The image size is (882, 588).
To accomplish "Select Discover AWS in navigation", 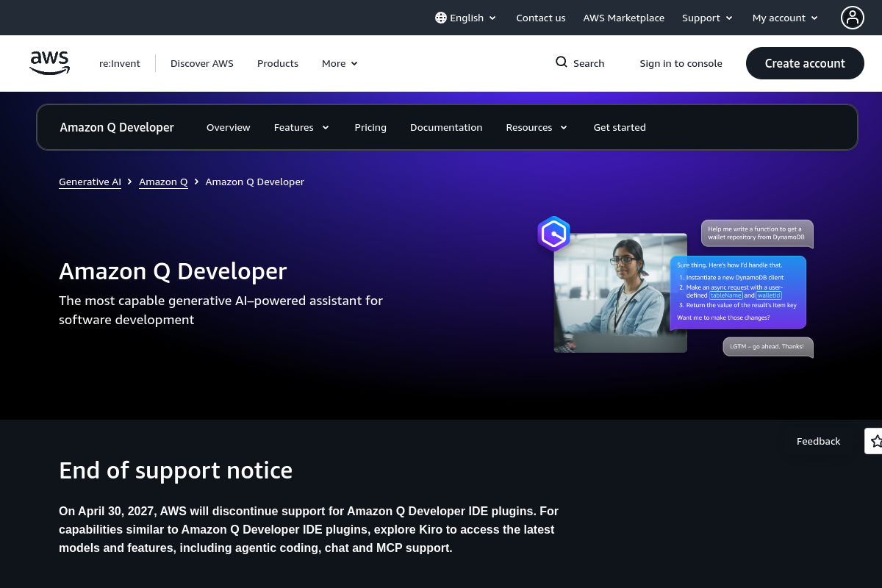I will coord(202,63).
